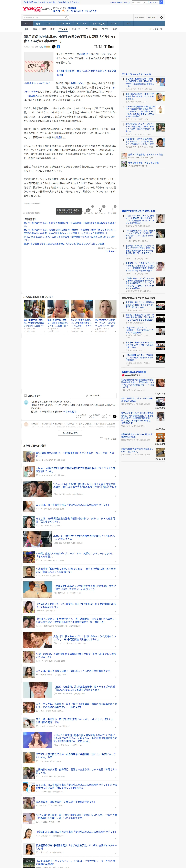Open the ライブ navigation tab

pos(49,24)
